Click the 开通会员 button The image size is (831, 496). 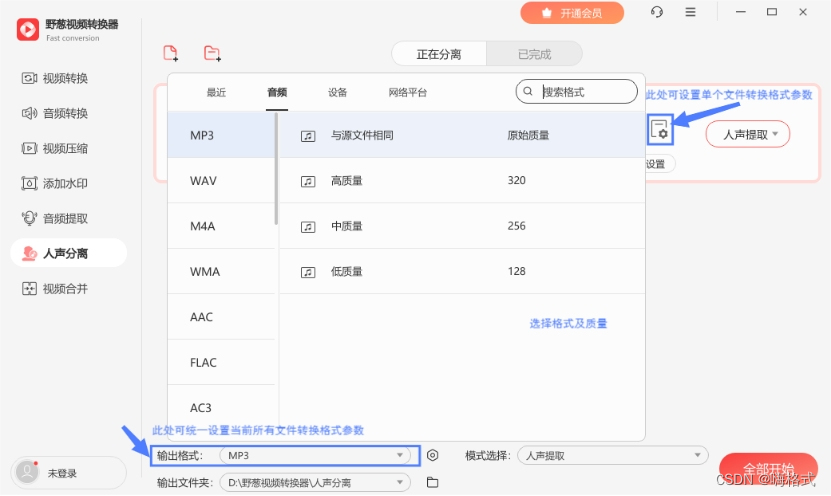(572, 13)
